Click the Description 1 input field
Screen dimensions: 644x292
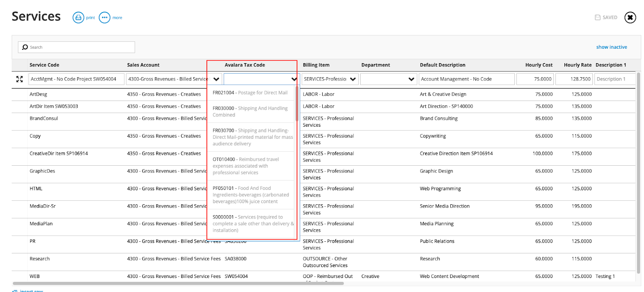point(614,79)
